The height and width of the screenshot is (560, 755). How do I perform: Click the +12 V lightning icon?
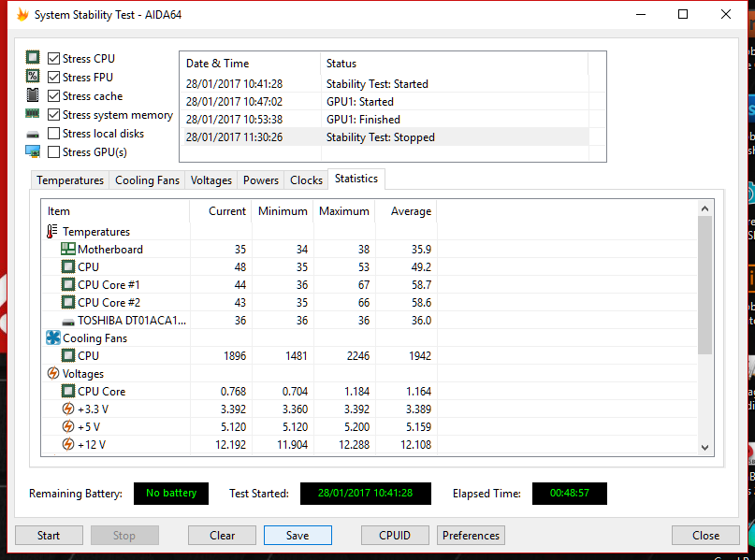tap(68, 444)
